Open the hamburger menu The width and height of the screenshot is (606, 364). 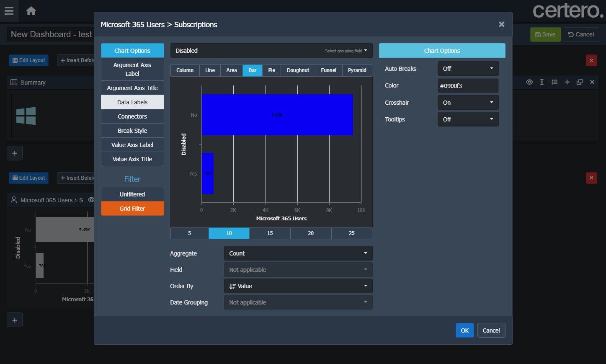click(x=9, y=11)
